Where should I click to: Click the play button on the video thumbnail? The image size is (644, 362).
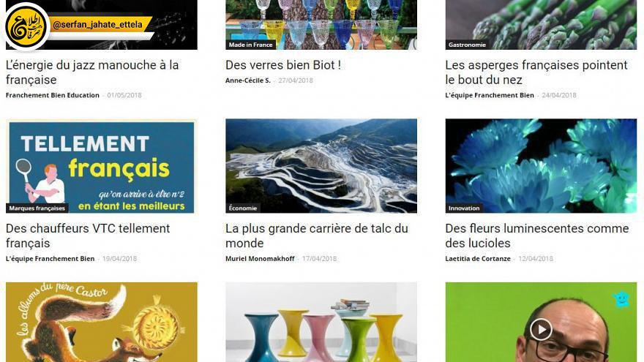point(541,329)
